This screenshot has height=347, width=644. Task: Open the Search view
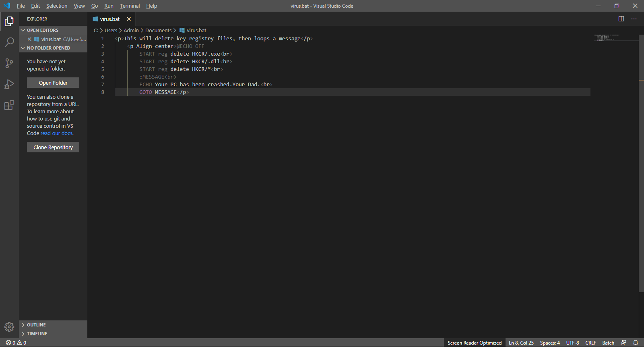(x=9, y=42)
